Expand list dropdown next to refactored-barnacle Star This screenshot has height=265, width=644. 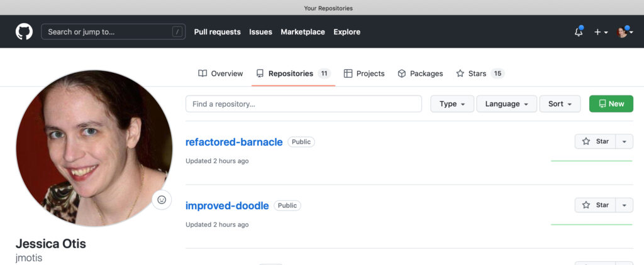click(625, 141)
